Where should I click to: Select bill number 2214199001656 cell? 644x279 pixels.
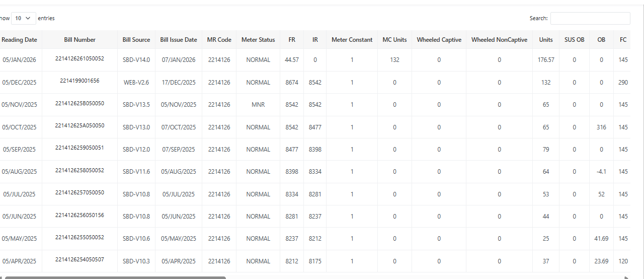tap(79, 81)
